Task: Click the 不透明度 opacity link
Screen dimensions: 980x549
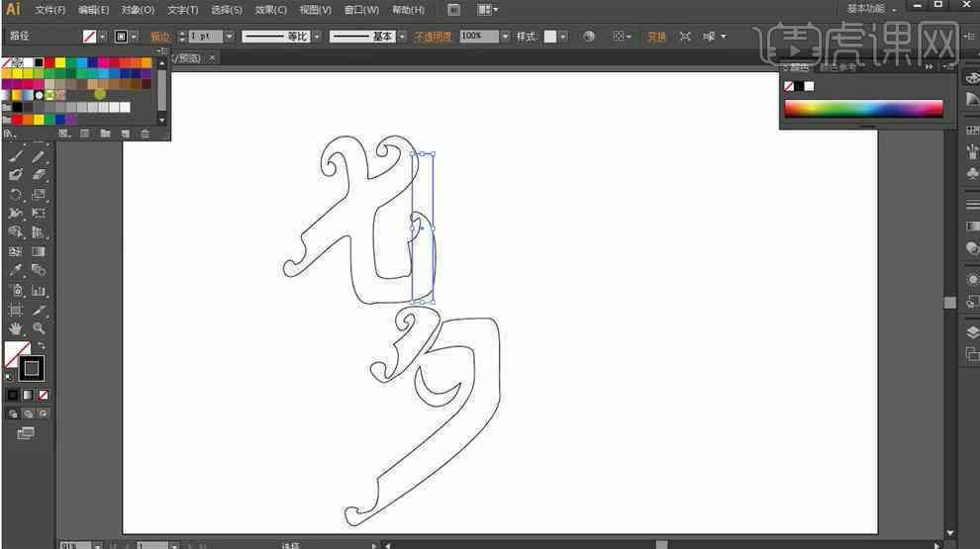Action: point(433,37)
